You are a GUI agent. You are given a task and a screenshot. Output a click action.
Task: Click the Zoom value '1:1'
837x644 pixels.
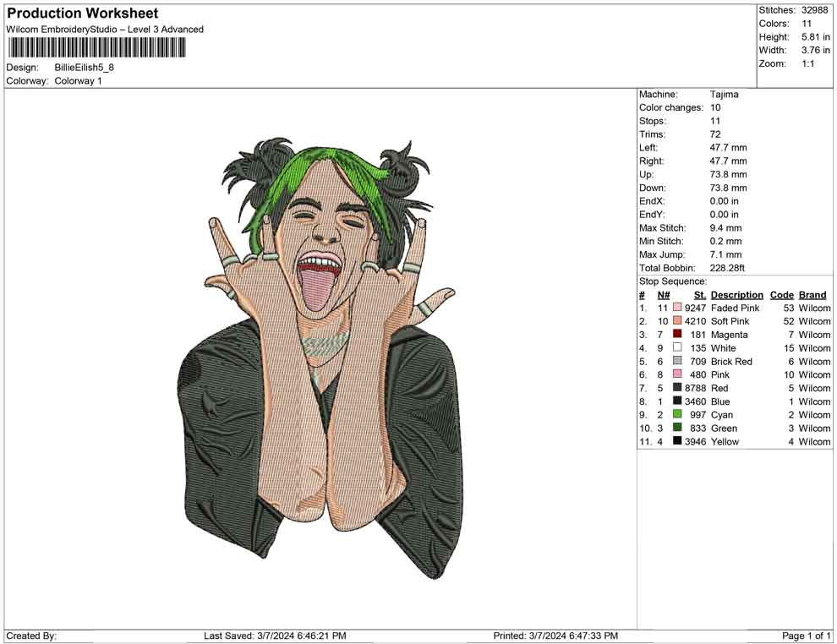pos(808,63)
